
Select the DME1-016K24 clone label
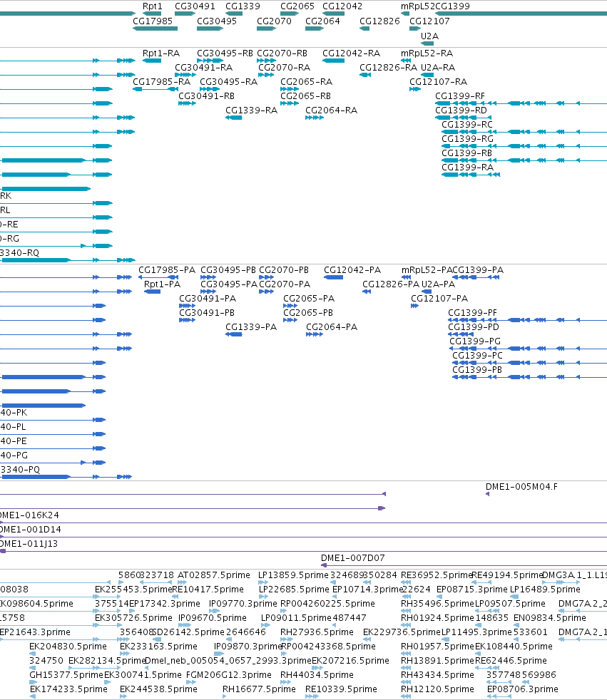point(29,515)
